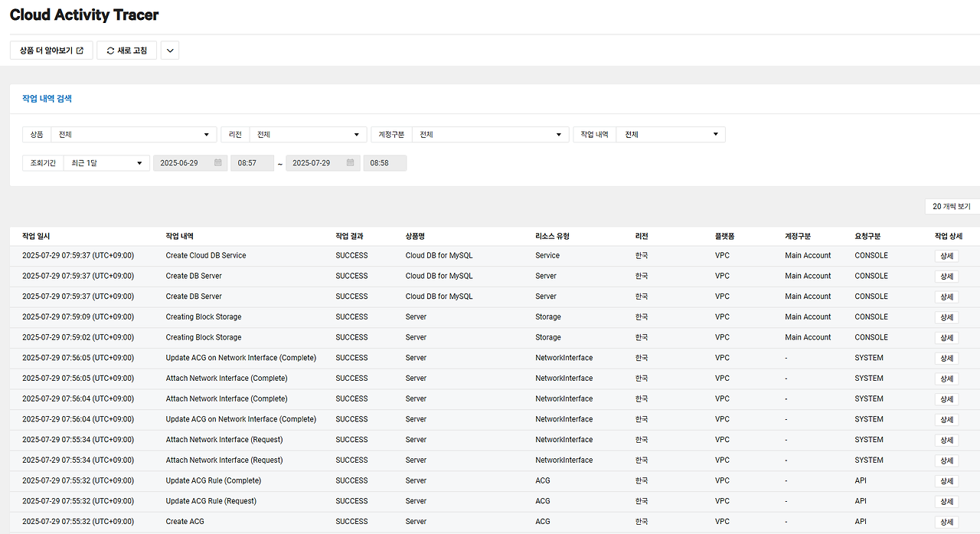Click 상세 for Update ACG Rule (Complete) row
The image size is (980, 534).
click(x=946, y=481)
